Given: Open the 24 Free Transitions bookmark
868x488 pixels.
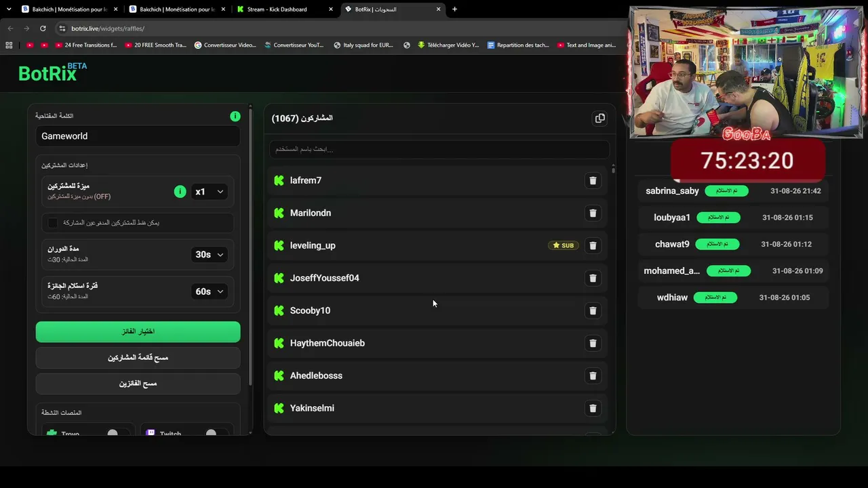Looking at the screenshot, I should click(x=85, y=45).
